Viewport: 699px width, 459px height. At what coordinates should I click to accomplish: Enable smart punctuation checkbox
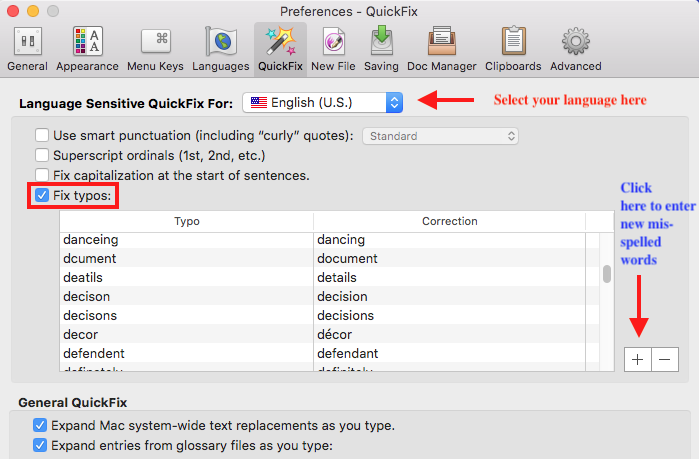(x=42, y=135)
